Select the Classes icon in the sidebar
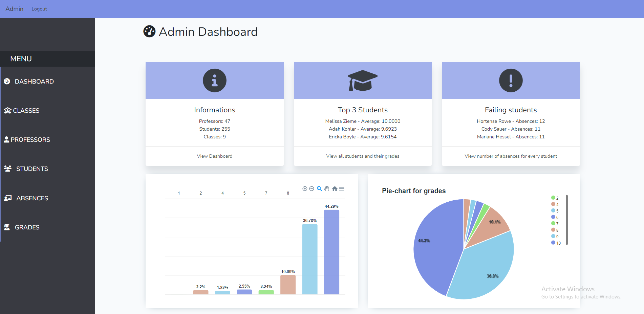 pos(7,110)
